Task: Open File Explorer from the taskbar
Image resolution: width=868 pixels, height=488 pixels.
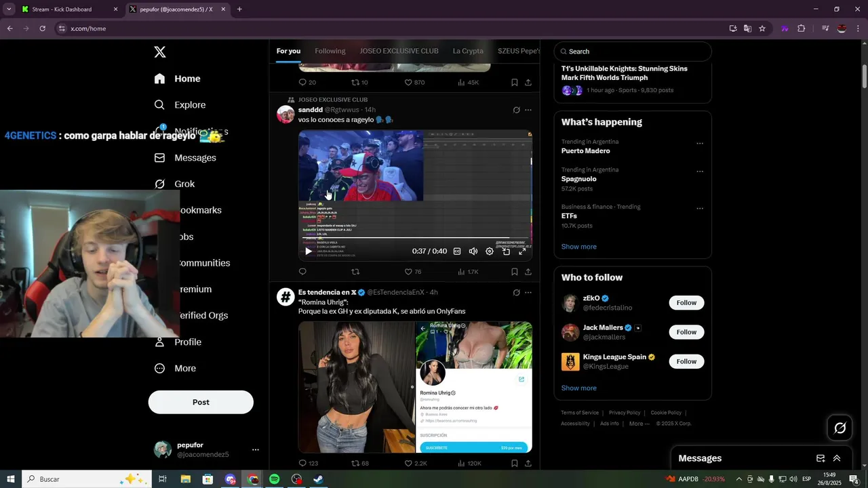Action: click(x=185, y=479)
